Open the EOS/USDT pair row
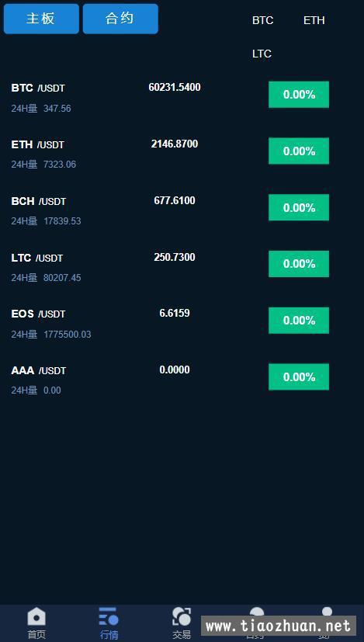 [182, 324]
